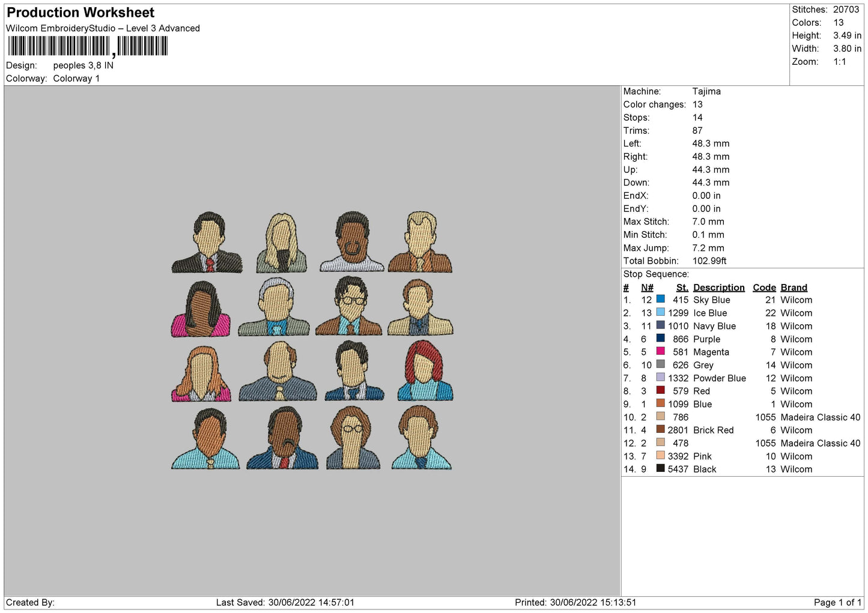
Task: Click the red-haired woman portrait
Action: click(424, 370)
